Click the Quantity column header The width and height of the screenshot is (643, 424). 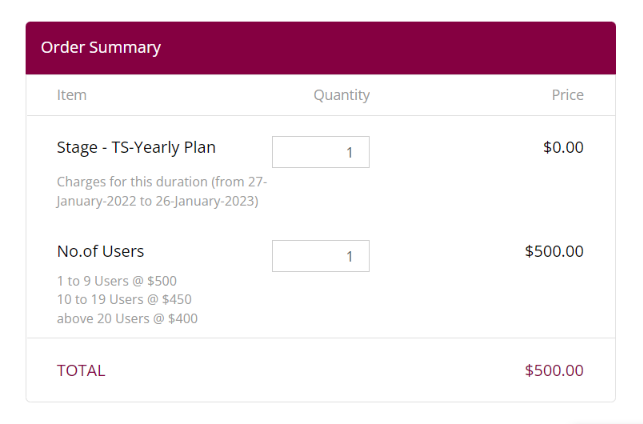point(342,96)
